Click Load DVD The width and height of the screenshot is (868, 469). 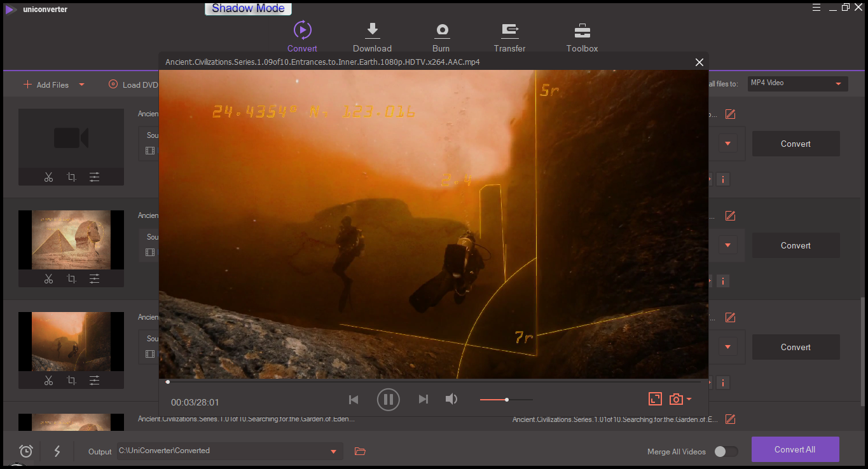[x=134, y=85]
